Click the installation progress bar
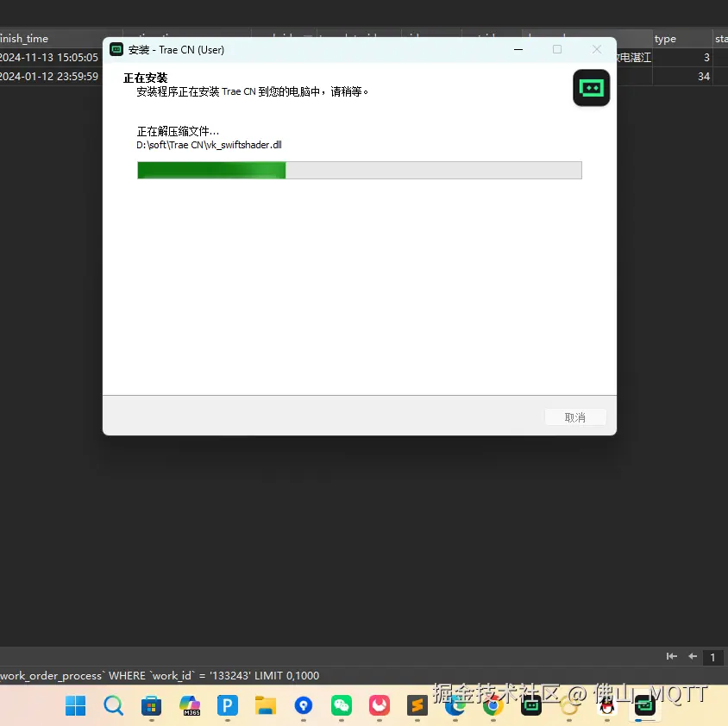Screen dimensions: 728x726 pos(359,170)
